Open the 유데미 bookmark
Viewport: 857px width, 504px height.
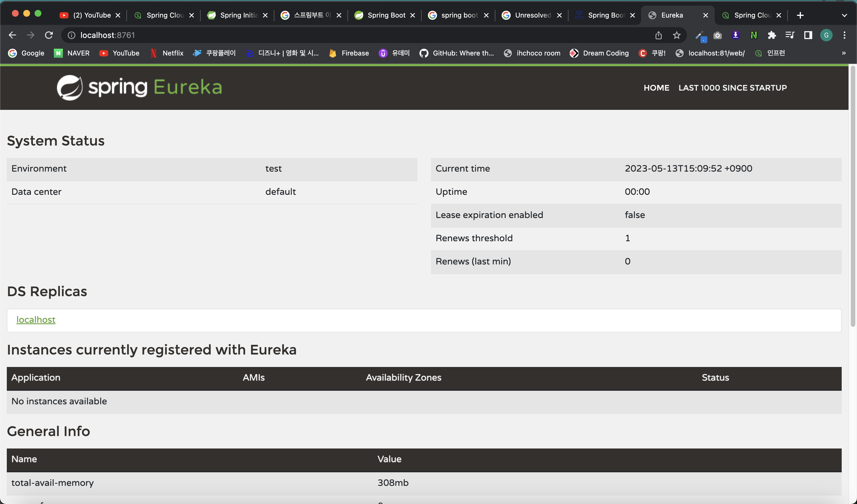394,53
